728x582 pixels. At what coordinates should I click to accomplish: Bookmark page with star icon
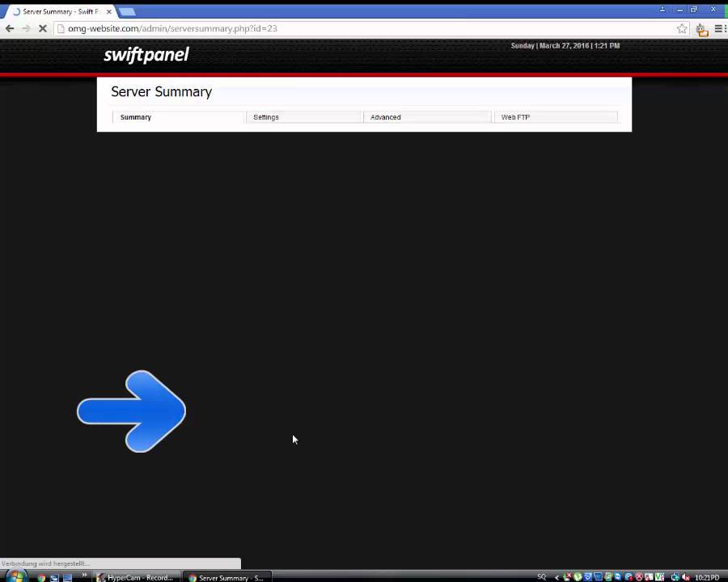coord(682,29)
